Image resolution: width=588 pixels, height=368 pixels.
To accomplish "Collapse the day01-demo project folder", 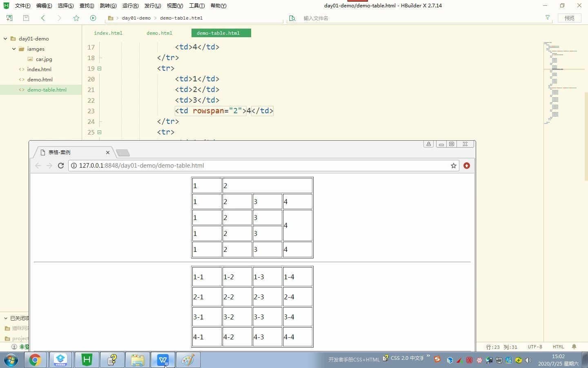I will tap(5, 38).
